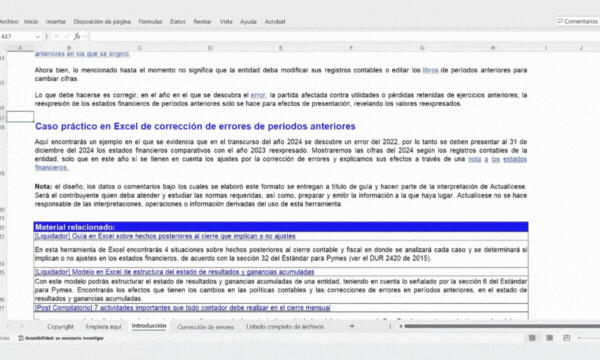Switch to the Empieza aquí sheet tab
Image resolution: width=600 pixels, height=360 pixels.
point(103,327)
